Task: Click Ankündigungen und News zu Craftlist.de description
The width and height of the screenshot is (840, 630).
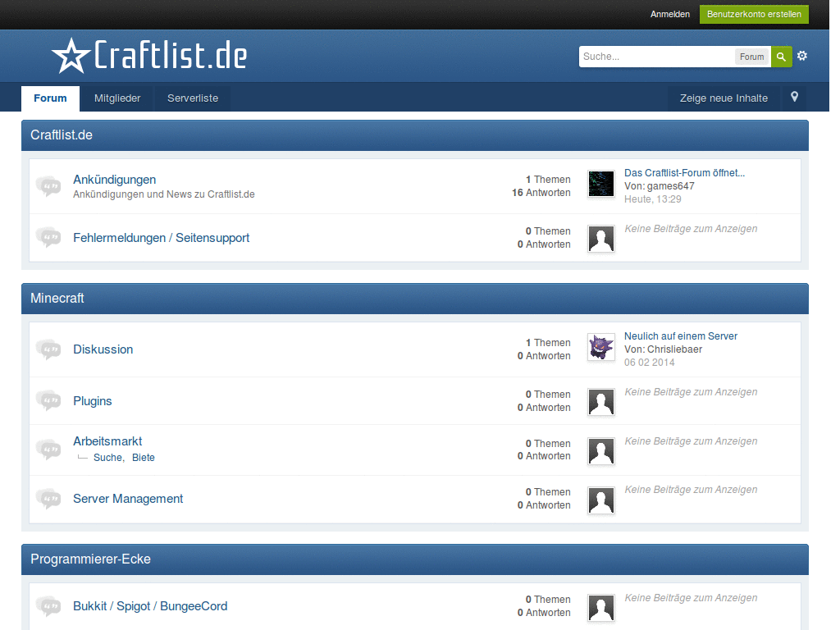Action: click(x=164, y=194)
